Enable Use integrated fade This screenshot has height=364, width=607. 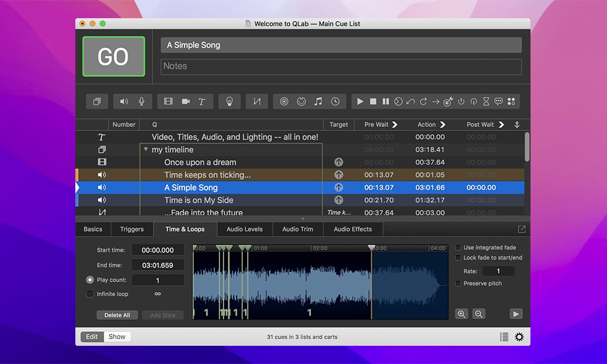pyautogui.click(x=459, y=248)
